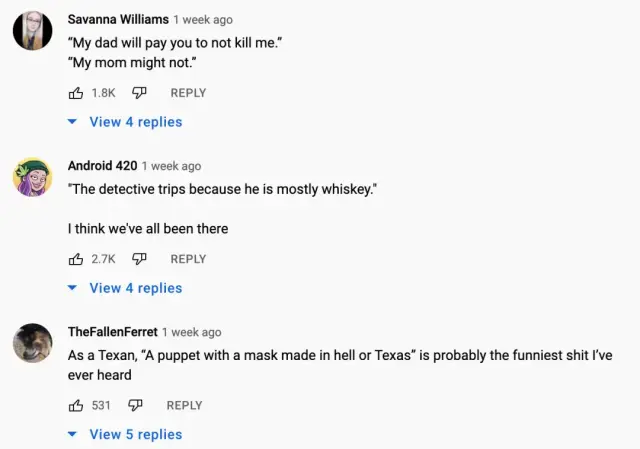Dislike TheFallenFerret's comment
Screen dimensions: 640x449
(x=136, y=405)
